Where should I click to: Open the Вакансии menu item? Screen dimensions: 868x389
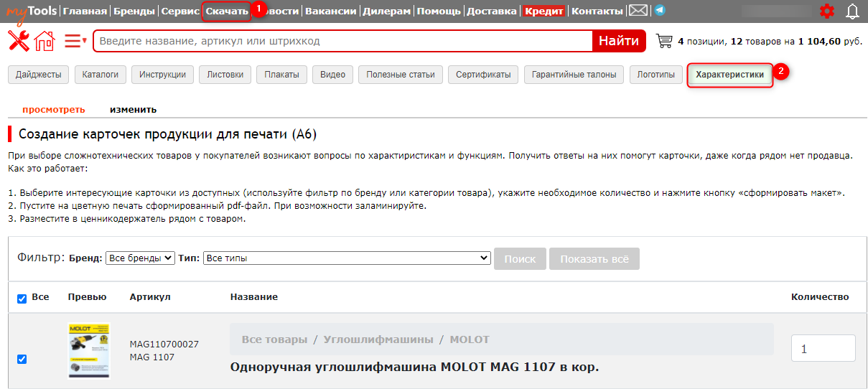pos(330,11)
